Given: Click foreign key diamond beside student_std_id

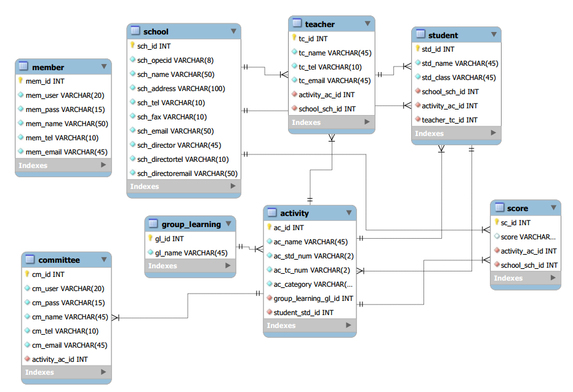Looking at the screenshot, I should [270, 311].
